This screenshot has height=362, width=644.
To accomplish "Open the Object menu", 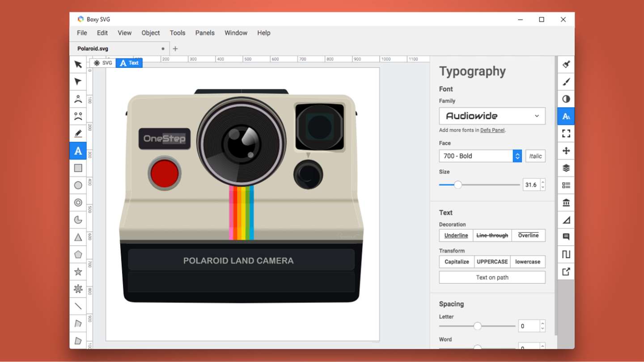I will (151, 33).
